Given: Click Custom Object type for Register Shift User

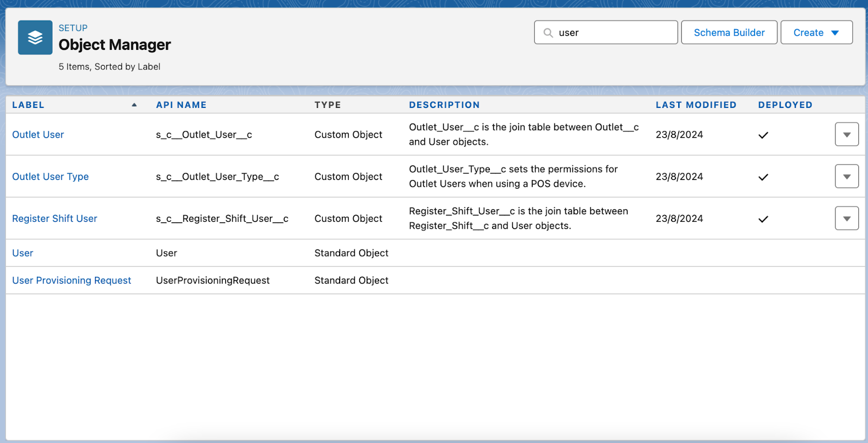Looking at the screenshot, I should 348,219.
